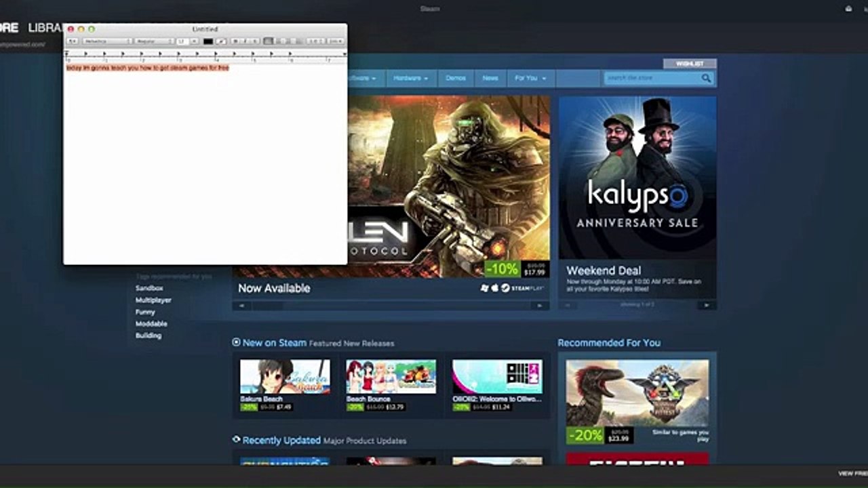The image size is (868, 488).
Task: Open the Kalypso Anniversary Sale banner
Action: coord(637,178)
